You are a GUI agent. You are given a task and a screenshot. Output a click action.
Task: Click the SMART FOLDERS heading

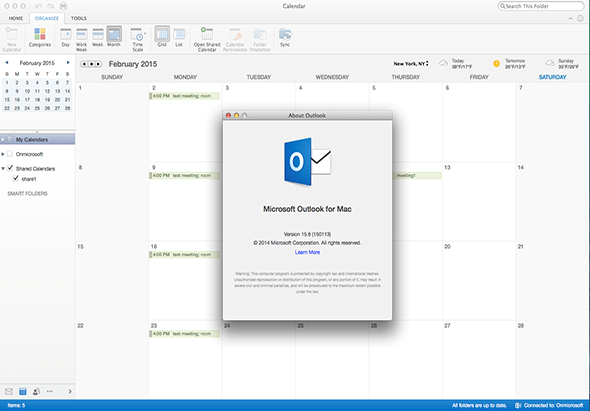[x=27, y=193]
